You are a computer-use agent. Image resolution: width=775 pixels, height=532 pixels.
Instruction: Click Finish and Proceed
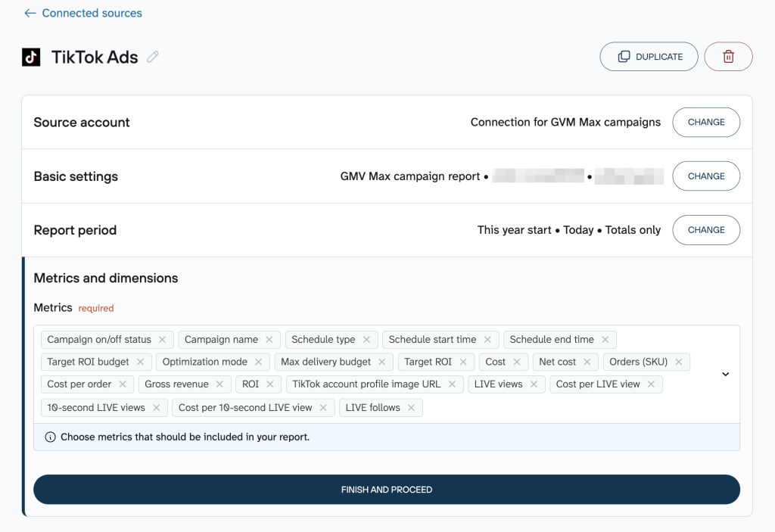387,490
